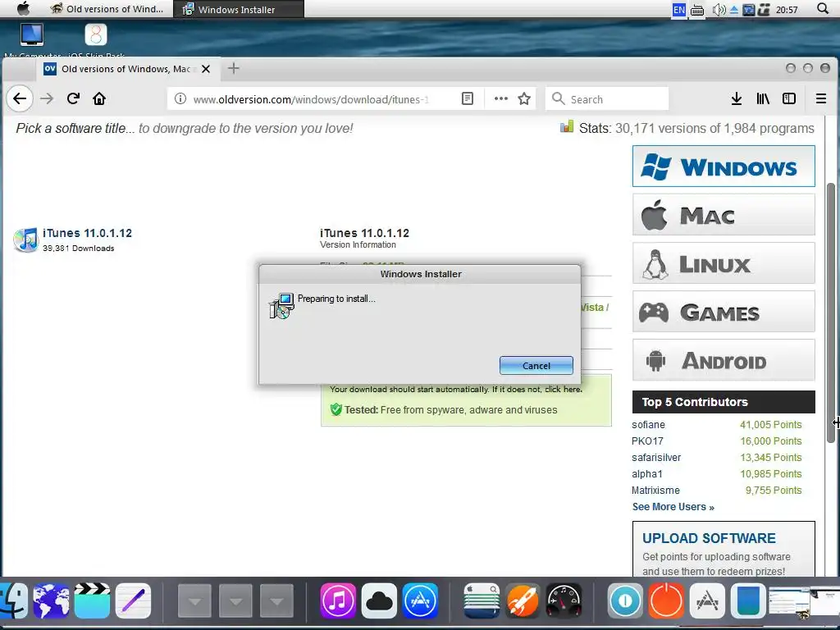Screen dimensions: 840x630
Task: Click the page vertical scrollbar thumb
Action: click(831, 313)
